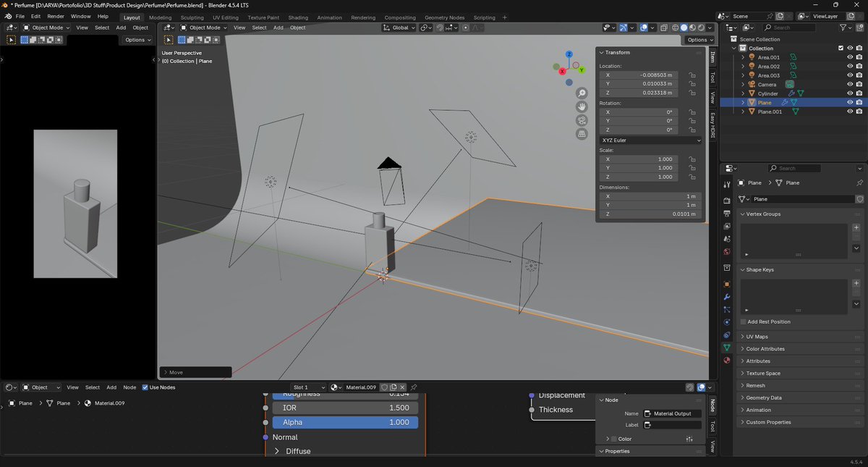Open the Easy HDRI sidebar tab
Image resolution: width=868 pixels, height=467 pixels.
pos(712,125)
